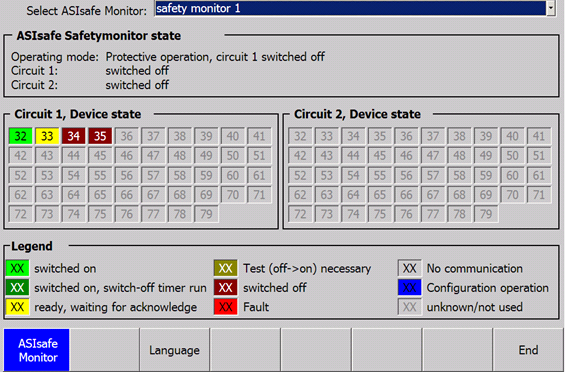This screenshot has width=565, height=373.
Task: Click device 51 in Circuit 2
Action: [x=539, y=156]
